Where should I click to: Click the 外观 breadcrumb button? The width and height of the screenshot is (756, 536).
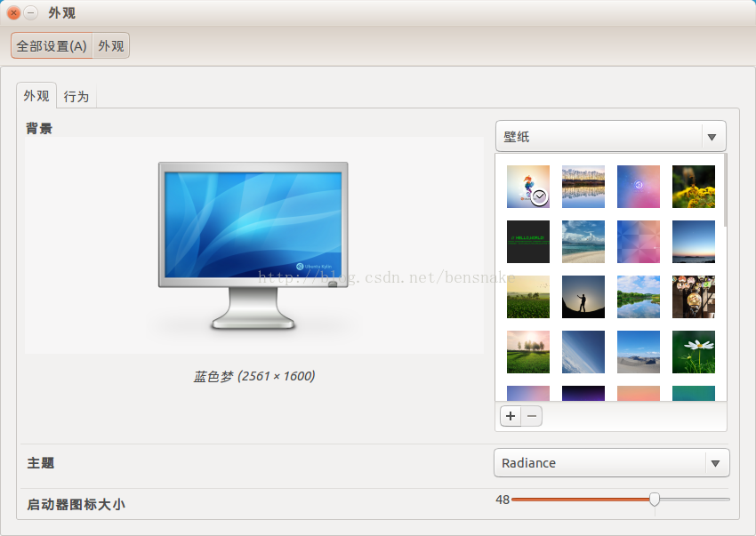111,46
